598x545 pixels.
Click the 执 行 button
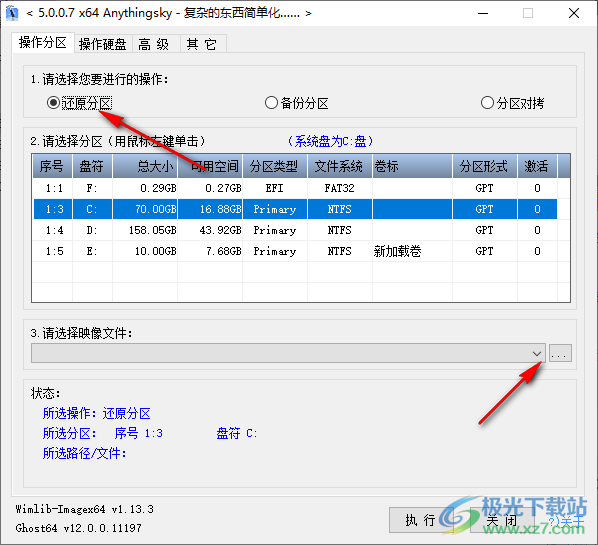[420, 520]
